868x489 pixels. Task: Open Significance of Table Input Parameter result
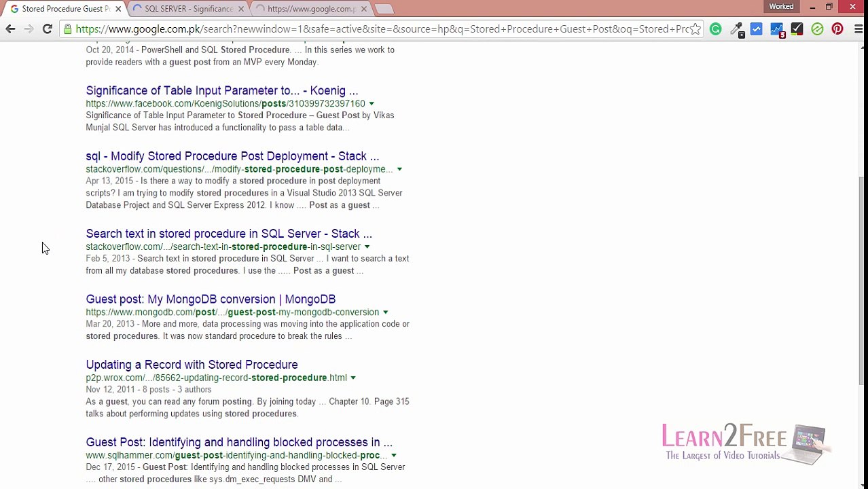[221, 90]
